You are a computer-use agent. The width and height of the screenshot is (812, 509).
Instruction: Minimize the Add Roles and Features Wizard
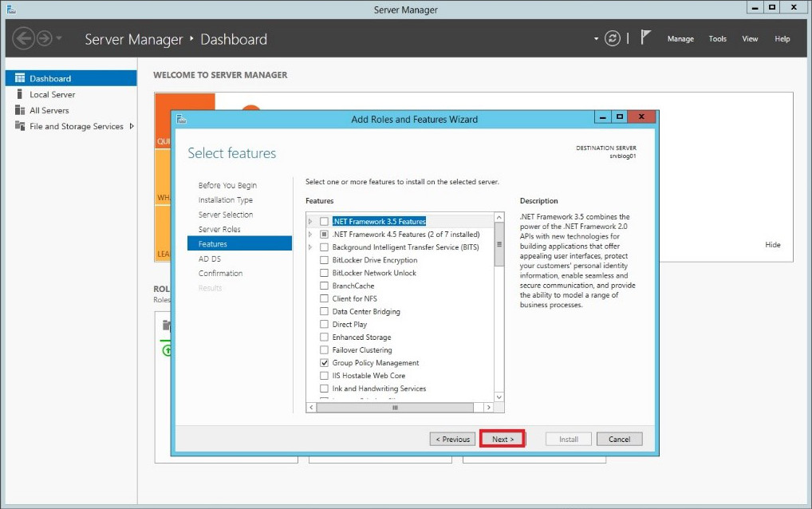(x=602, y=117)
